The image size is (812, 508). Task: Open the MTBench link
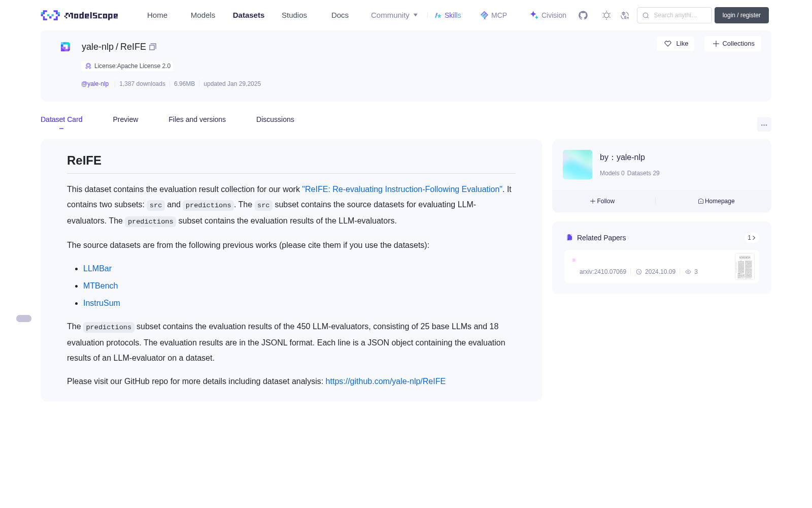(x=100, y=285)
